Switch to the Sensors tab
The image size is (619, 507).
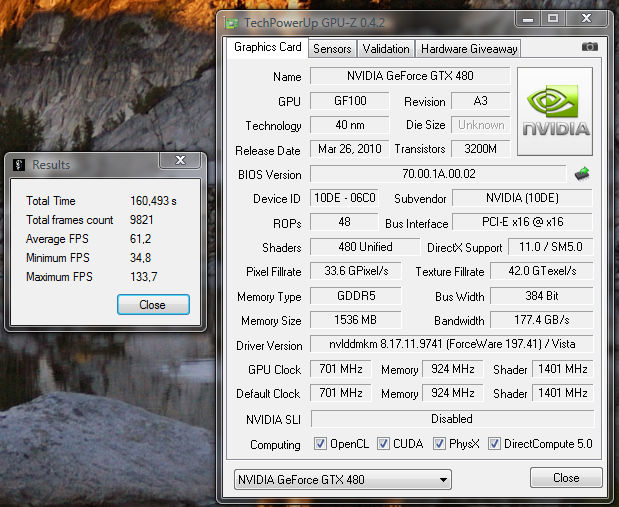(332, 49)
